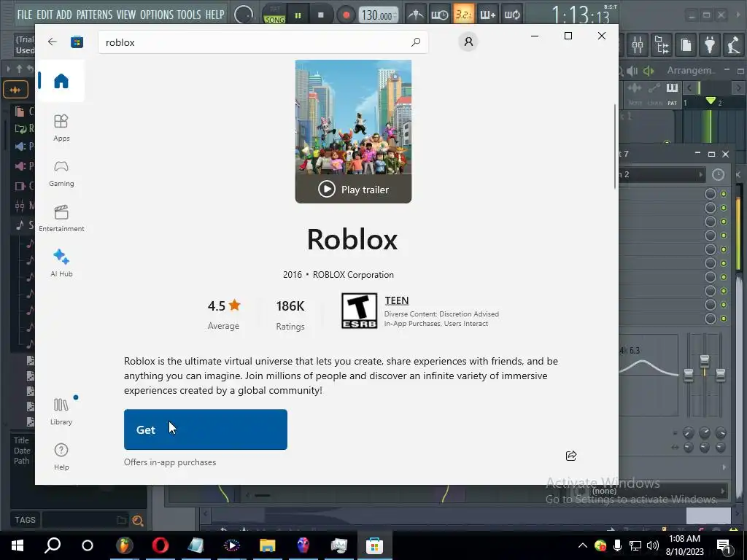
Task: Click the playlist left navigation arrow
Action: (689, 88)
